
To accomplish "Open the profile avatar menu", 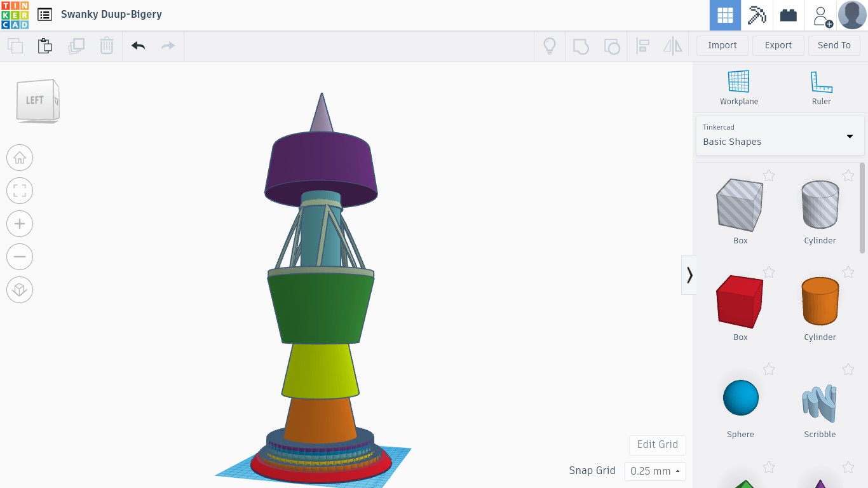I will (x=851, y=15).
